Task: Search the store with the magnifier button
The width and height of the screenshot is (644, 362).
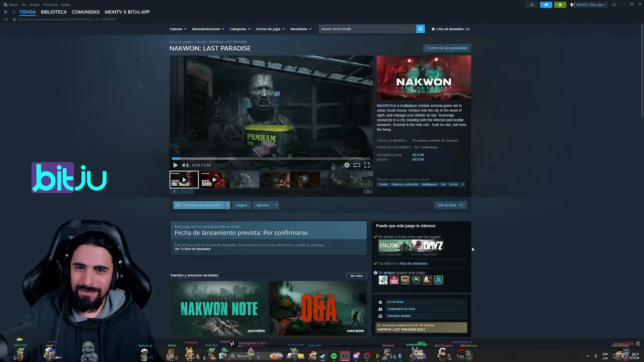Action: (x=420, y=29)
